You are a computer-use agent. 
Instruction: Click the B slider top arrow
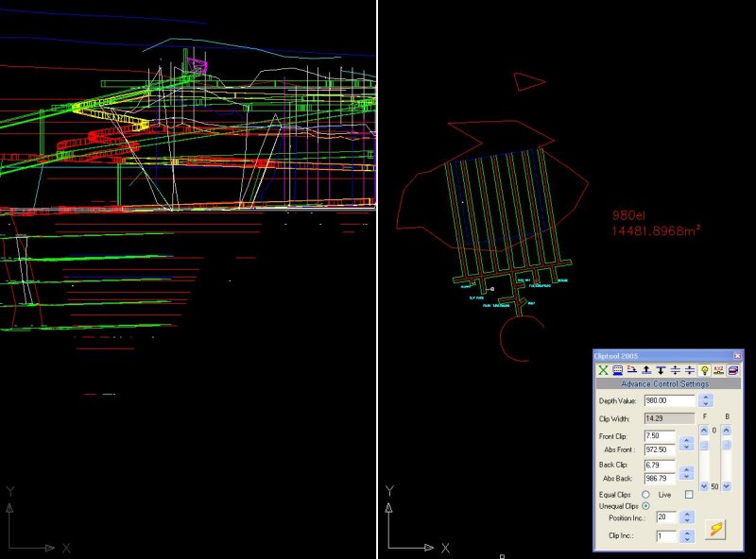726,431
